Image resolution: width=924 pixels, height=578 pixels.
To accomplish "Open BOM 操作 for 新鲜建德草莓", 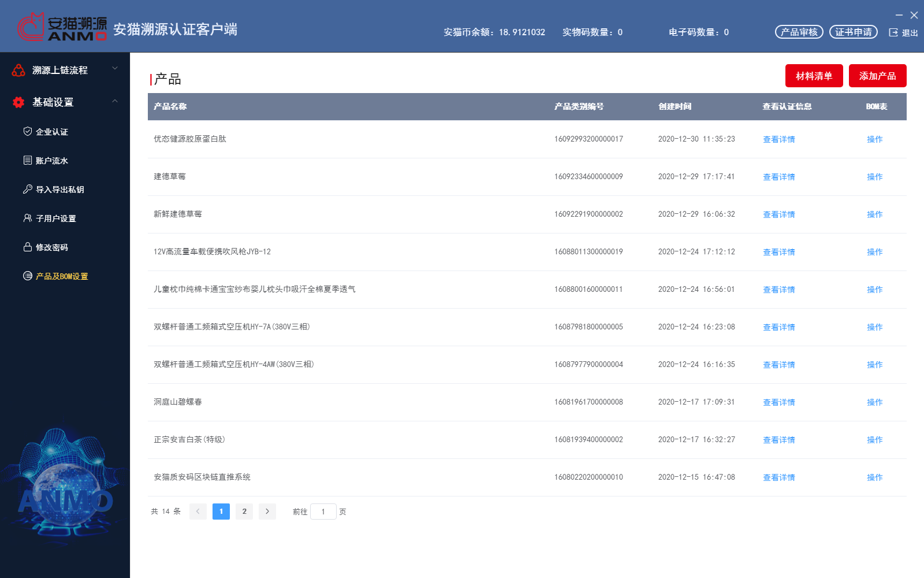I will point(875,214).
